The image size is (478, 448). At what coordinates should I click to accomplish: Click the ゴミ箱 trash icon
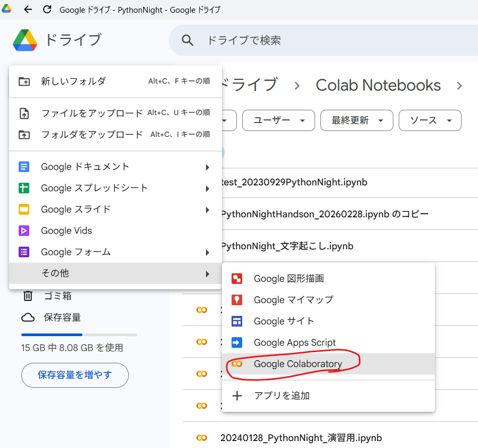[x=28, y=296]
